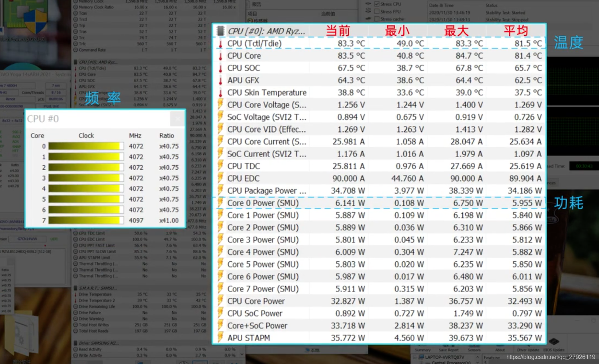The height and width of the screenshot is (364, 599).
Task: Open HWiNFO About toolbar button
Action: [500, 350]
